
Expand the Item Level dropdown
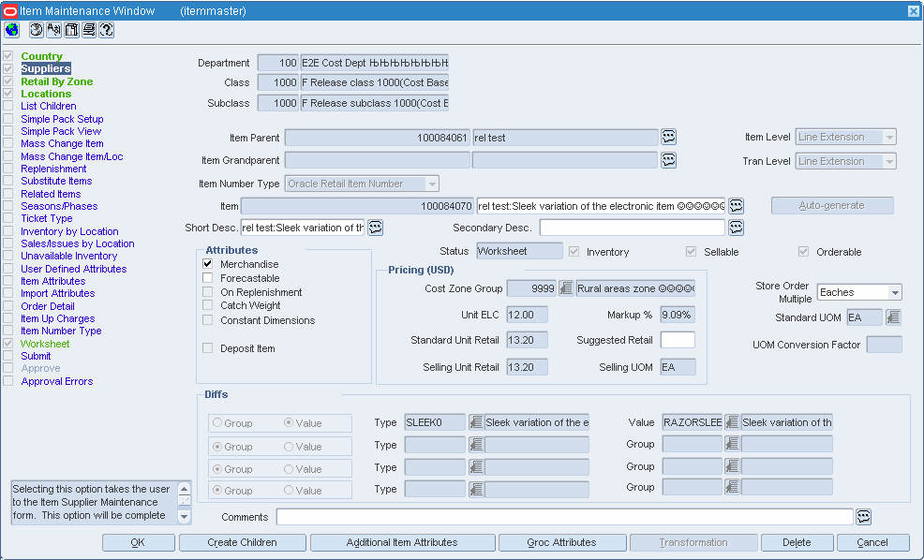pyautogui.click(x=889, y=138)
